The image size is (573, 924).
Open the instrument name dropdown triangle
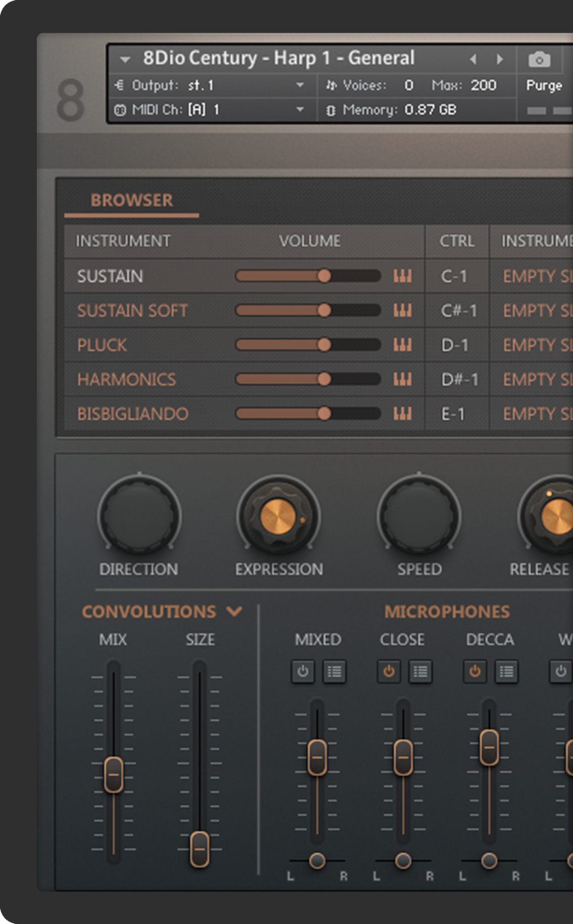[x=125, y=60]
